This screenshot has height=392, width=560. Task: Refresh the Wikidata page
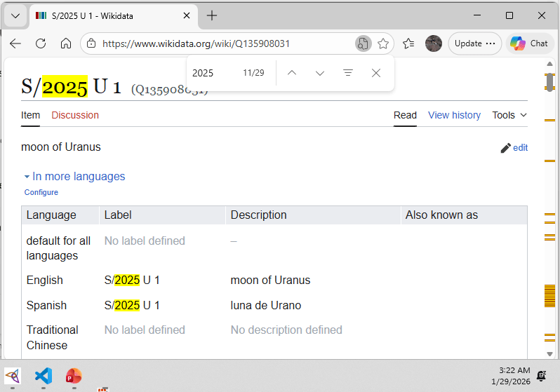pyautogui.click(x=41, y=43)
